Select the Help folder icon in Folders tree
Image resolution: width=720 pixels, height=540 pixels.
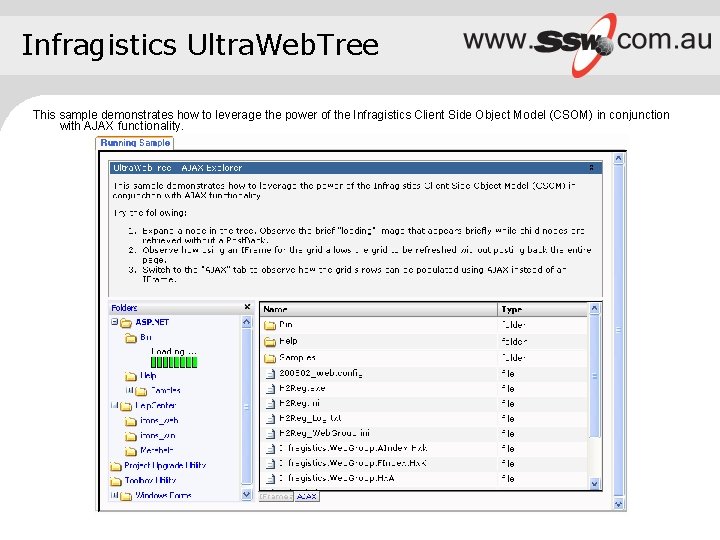[x=131, y=377]
